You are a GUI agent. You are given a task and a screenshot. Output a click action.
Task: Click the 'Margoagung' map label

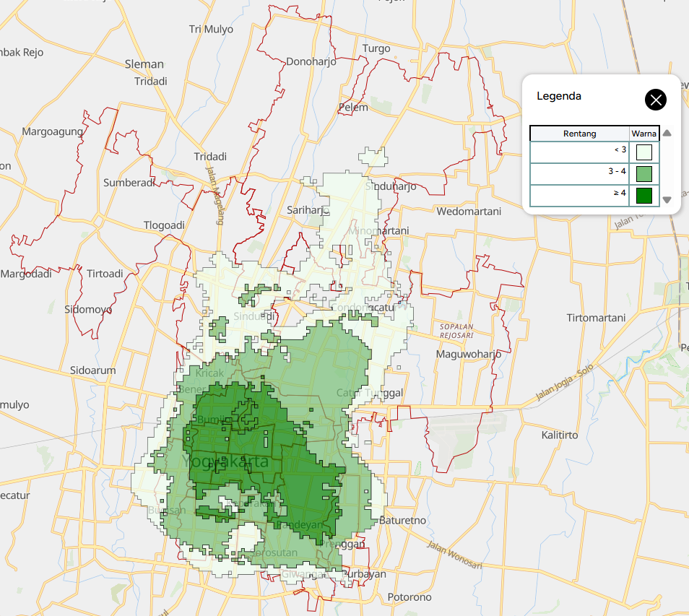click(x=52, y=132)
